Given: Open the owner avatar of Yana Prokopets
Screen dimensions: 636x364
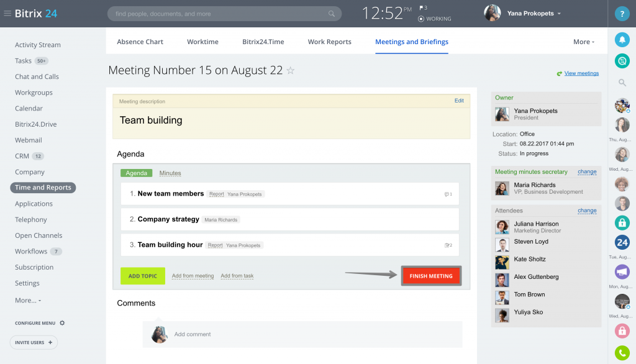Looking at the screenshot, I should [502, 114].
